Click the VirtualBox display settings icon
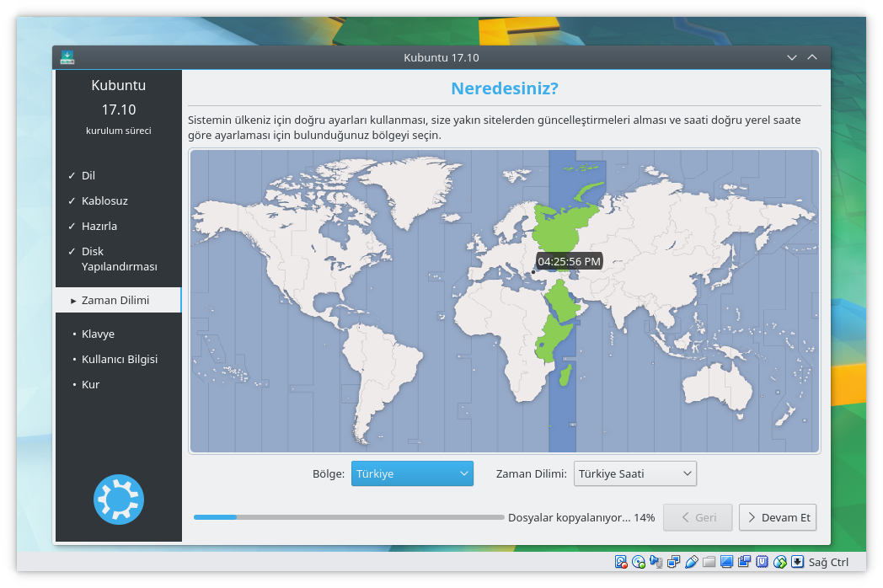The width and height of the screenshot is (883, 588). coord(726,562)
